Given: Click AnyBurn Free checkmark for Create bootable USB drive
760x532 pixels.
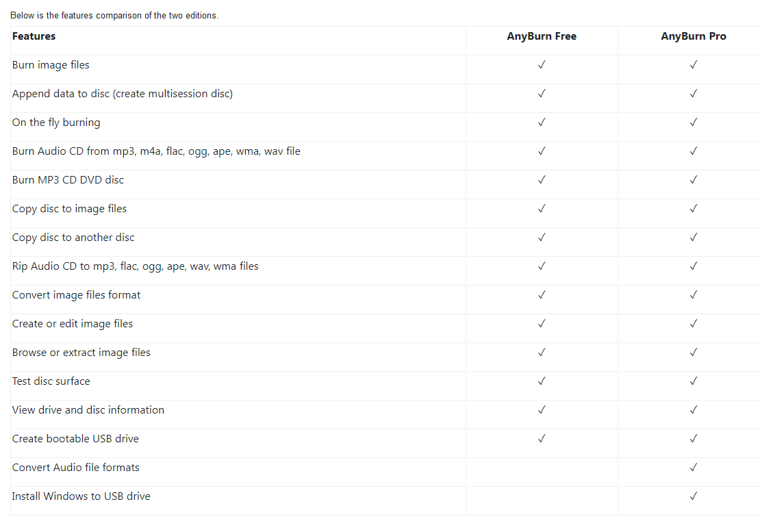Looking at the screenshot, I should (542, 439).
